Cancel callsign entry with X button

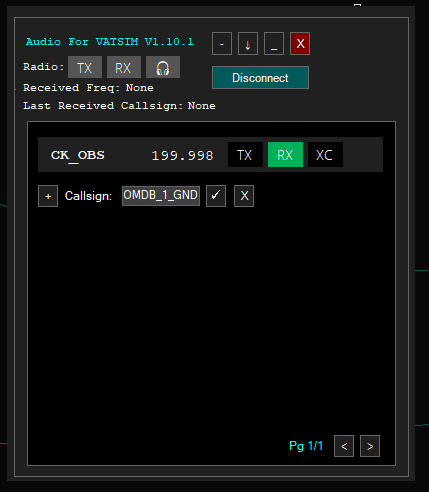(244, 196)
